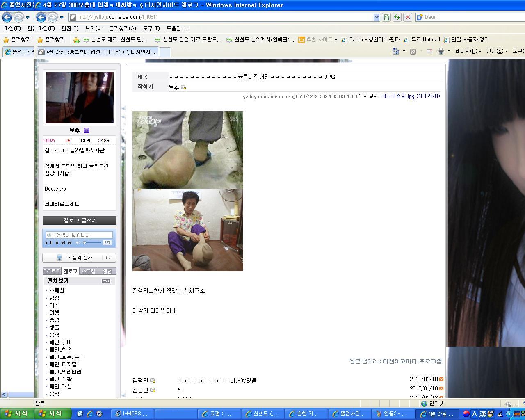The height and width of the screenshot is (420, 525).
Task: Skip to next track in music player
Action: tap(70, 243)
